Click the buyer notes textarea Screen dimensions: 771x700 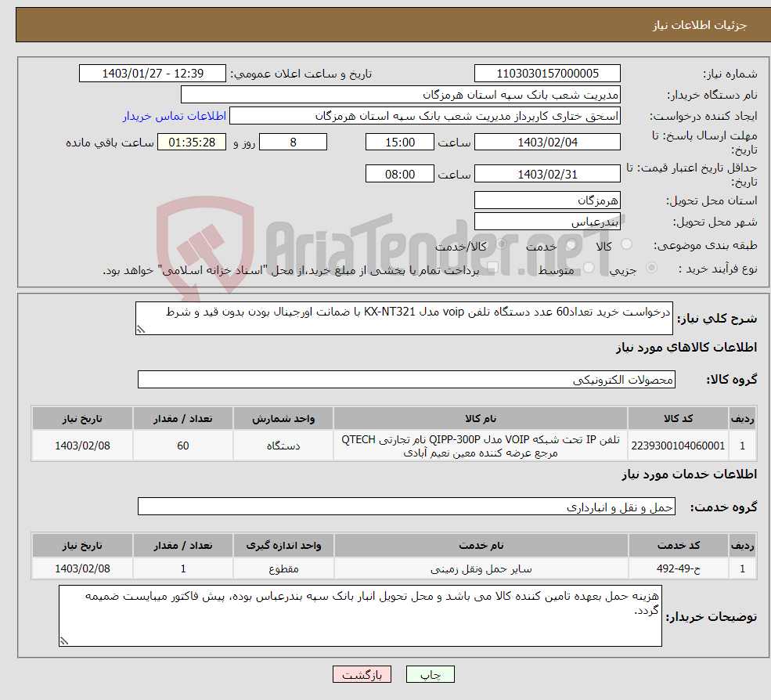(360, 615)
